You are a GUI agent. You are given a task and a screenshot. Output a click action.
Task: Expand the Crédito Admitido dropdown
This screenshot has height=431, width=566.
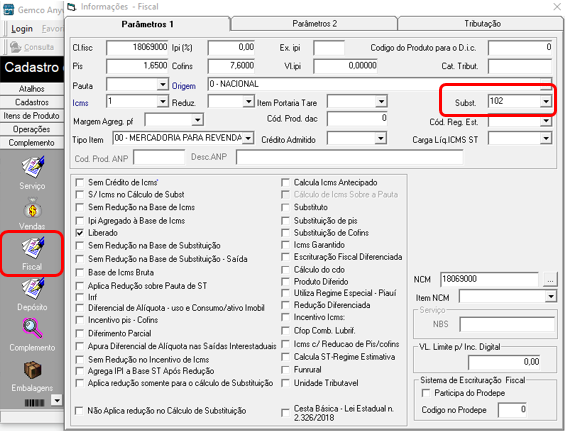point(380,138)
